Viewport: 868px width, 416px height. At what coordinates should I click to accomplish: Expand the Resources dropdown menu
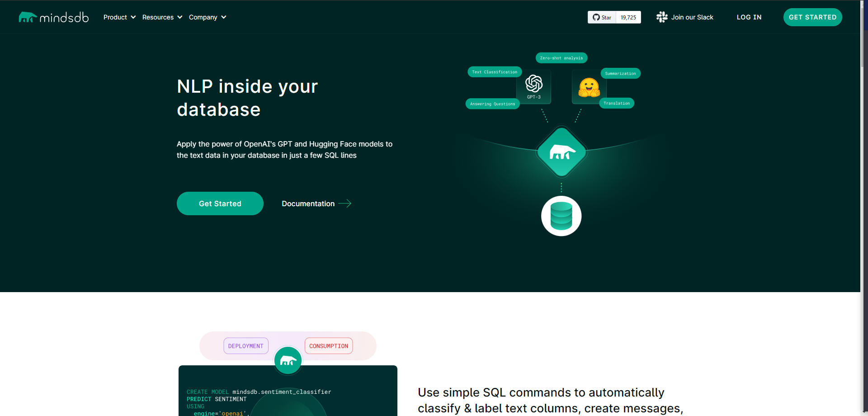[162, 17]
